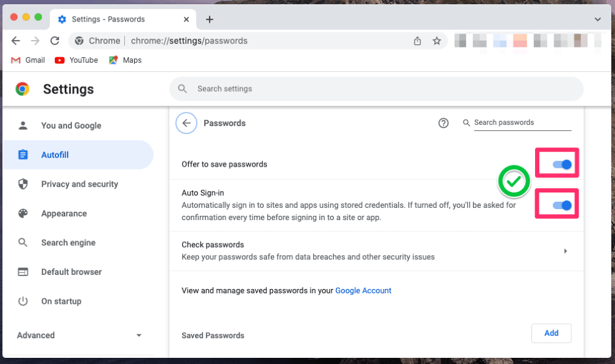The height and width of the screenshot is (364, 615).
Task: Open Check passwords arrow
Action: (565, 251)
